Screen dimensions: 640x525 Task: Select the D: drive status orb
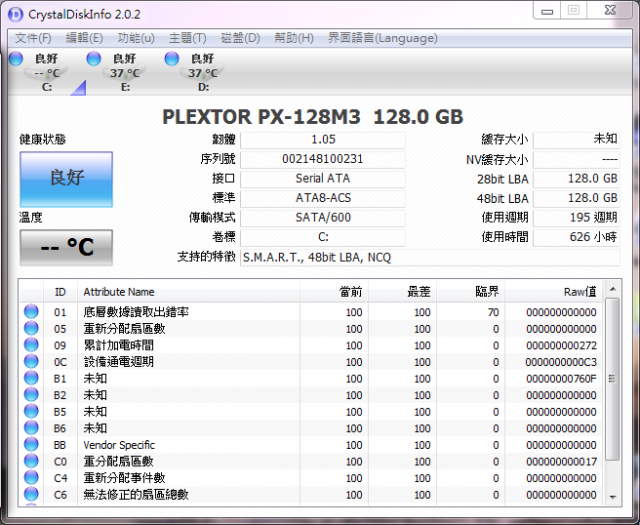coord(172,59)
